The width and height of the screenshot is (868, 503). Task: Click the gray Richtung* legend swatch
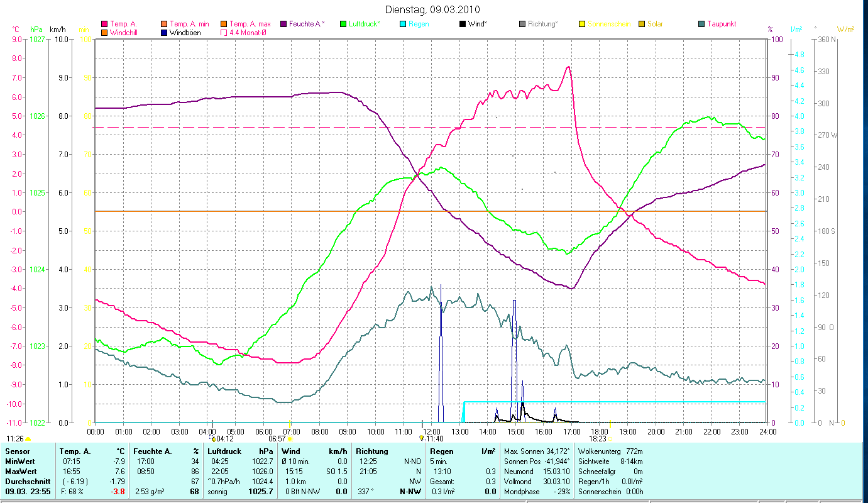(522, 24)
